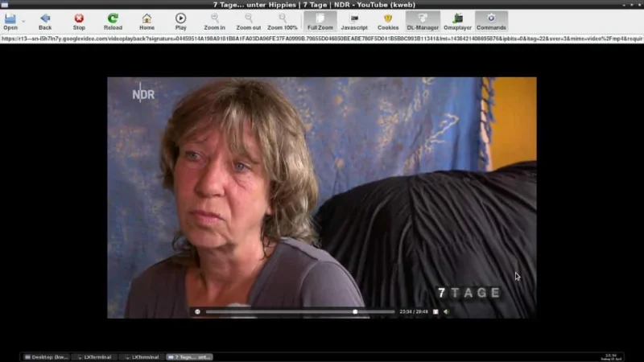Zoom out with the magnifier icon

[x=249, y=22]
